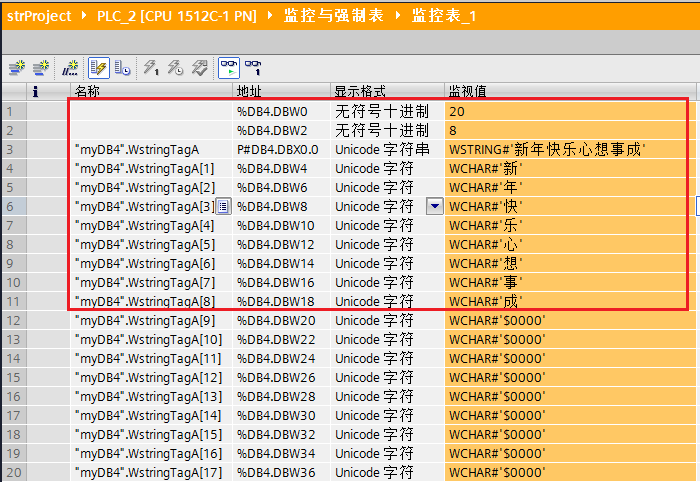Insert a comment line via toolbar icon
The image size is (700, 482).
(70, 68)
